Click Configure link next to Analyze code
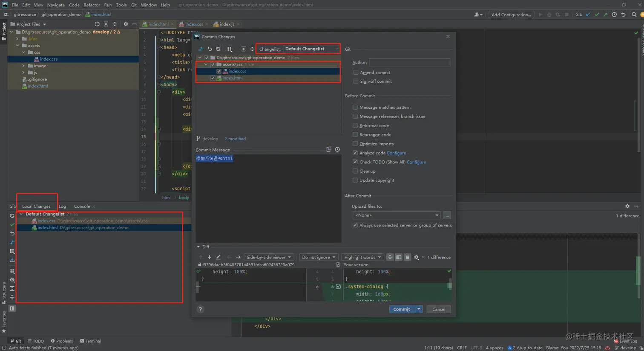Viewport: 644px width, 351px height. click(396, 153)
